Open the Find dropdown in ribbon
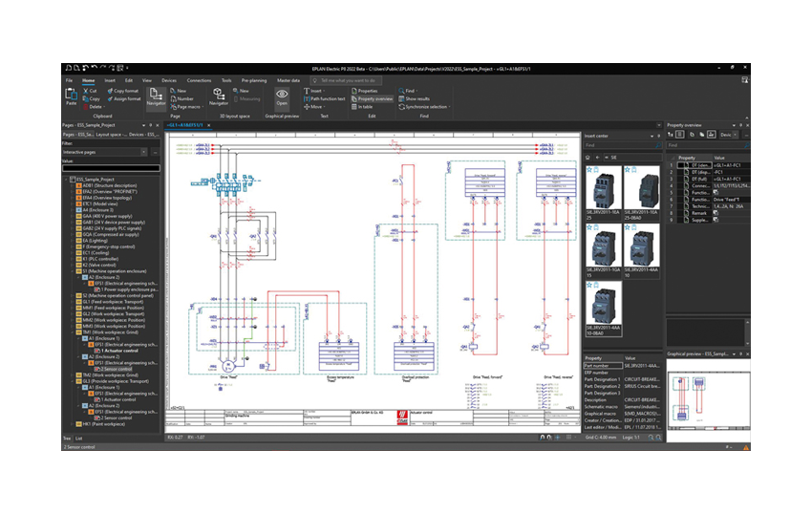812x513 pixels. pyautogui.click(x=417, y=91)
